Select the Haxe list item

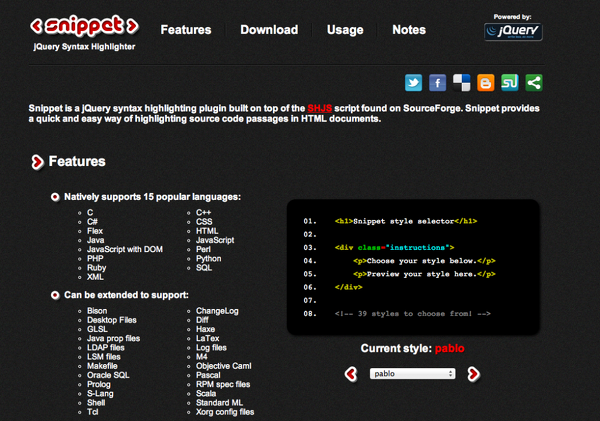pyautogui.click(x=205, y=329)
